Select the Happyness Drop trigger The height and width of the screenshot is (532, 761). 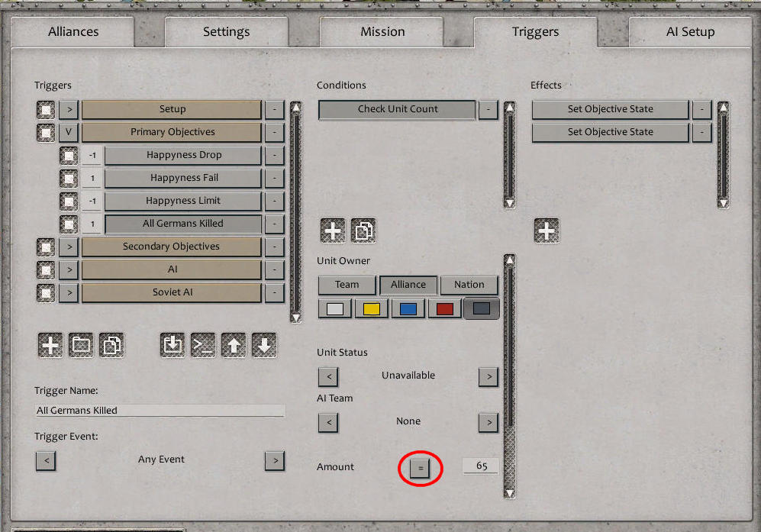click(x=183, y=156)
